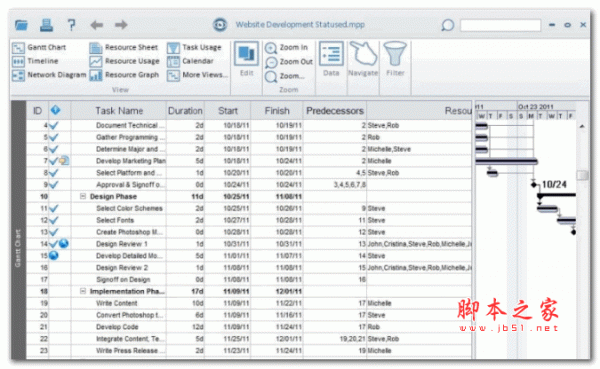Screen dimensions: 600x369
Task: Select the 'Develop Code' task
Action: click(x=117, y=327)
